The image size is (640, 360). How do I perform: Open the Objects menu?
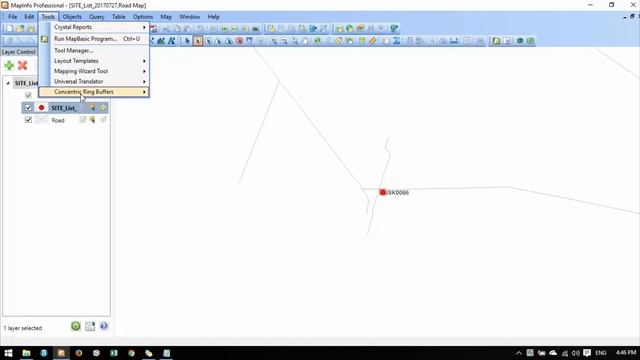(72, 17)
